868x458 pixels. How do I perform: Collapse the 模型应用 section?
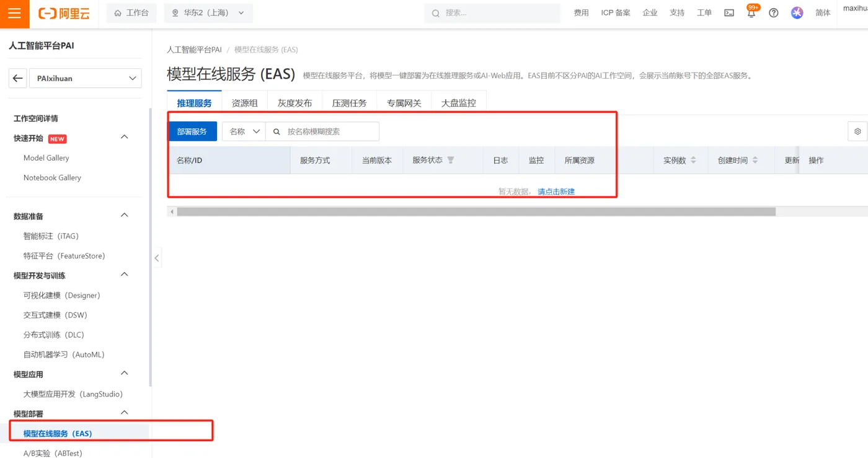[x=124, y=373]
